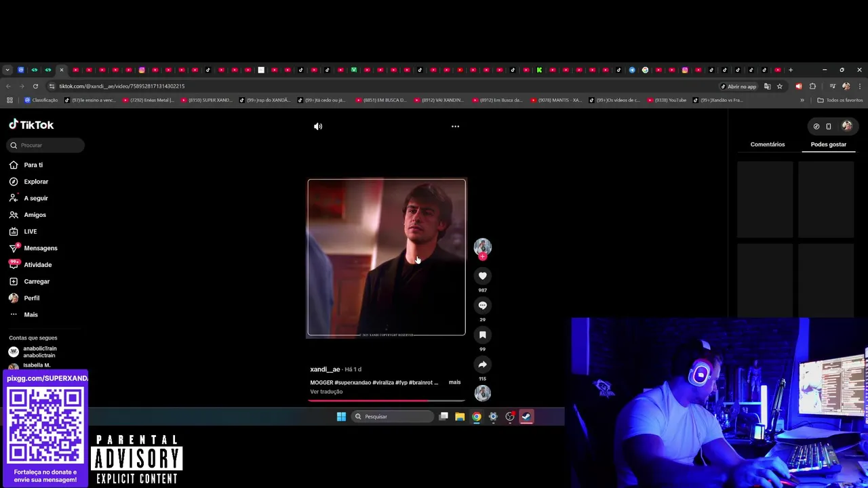Open A seguir feed
This screenshot has height=488, width=868.
click(36, 198)
